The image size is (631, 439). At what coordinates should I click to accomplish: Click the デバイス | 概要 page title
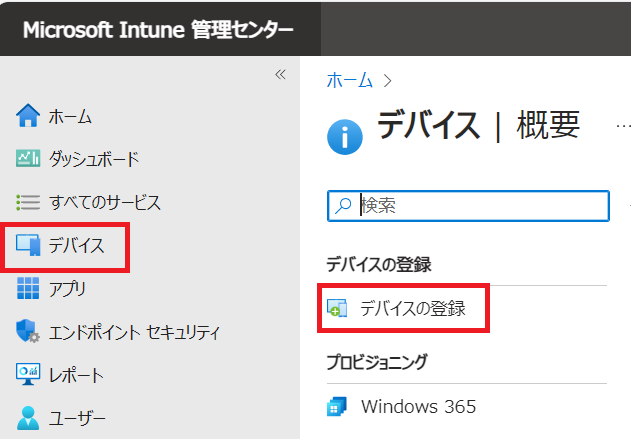point(478,126)
